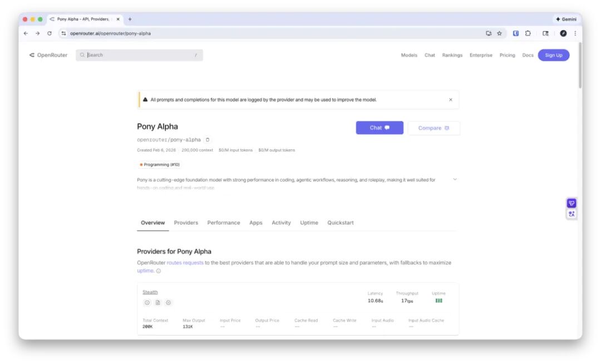The width and height of the screenshot is (601, 364).
Task: Open Rankings in the top navigation
Action: pyautogui.click(x=452, y=55)
